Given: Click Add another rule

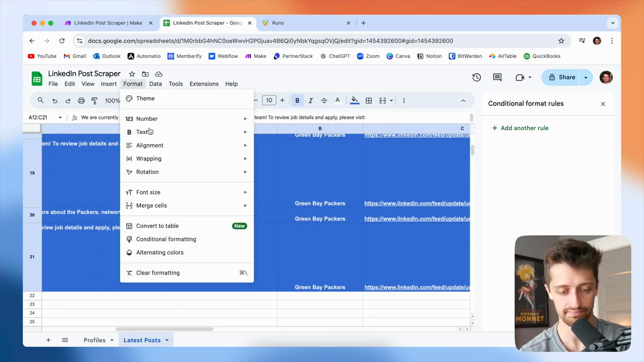Looking at the screenshot, I should point(520,128).
